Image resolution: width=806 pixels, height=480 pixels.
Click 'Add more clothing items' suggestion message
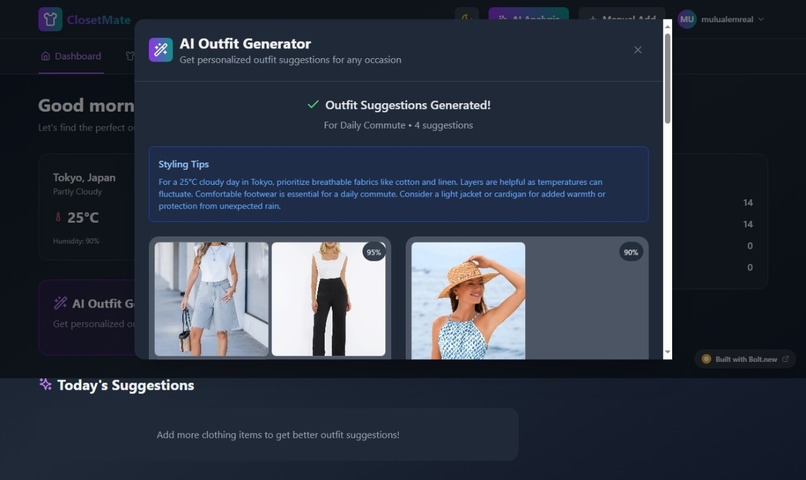[x=278, y=435]
